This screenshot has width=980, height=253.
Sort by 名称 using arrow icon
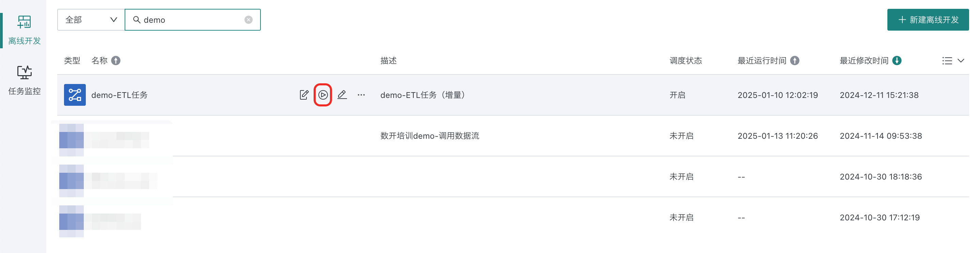point(116,61)
